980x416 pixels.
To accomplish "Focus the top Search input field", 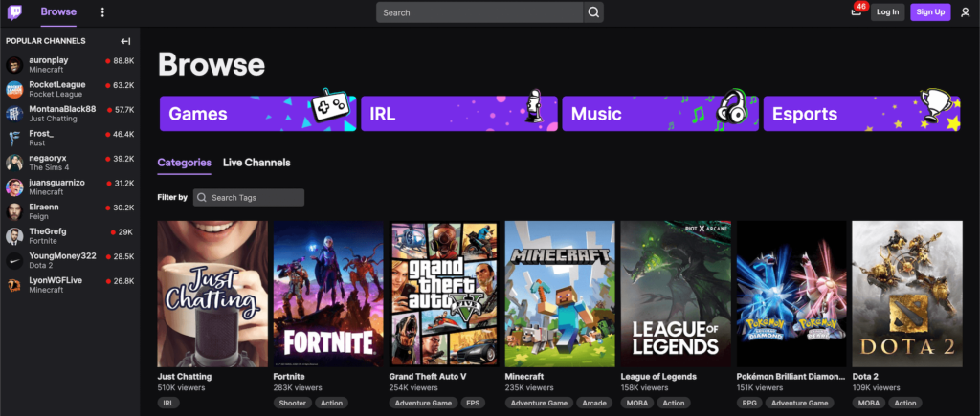I will click(480, 11).
